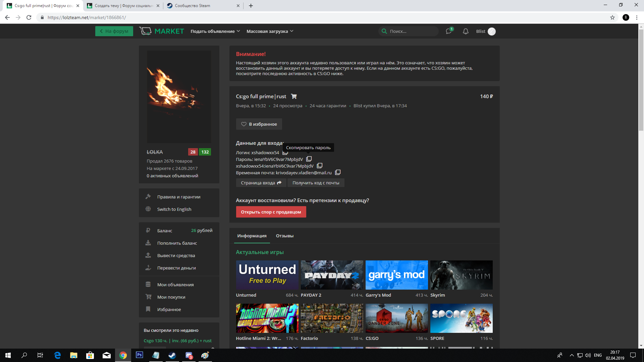644x362 pixels.
Task: Click the ruble icon next to Баланс
Action: click(148, 230)
